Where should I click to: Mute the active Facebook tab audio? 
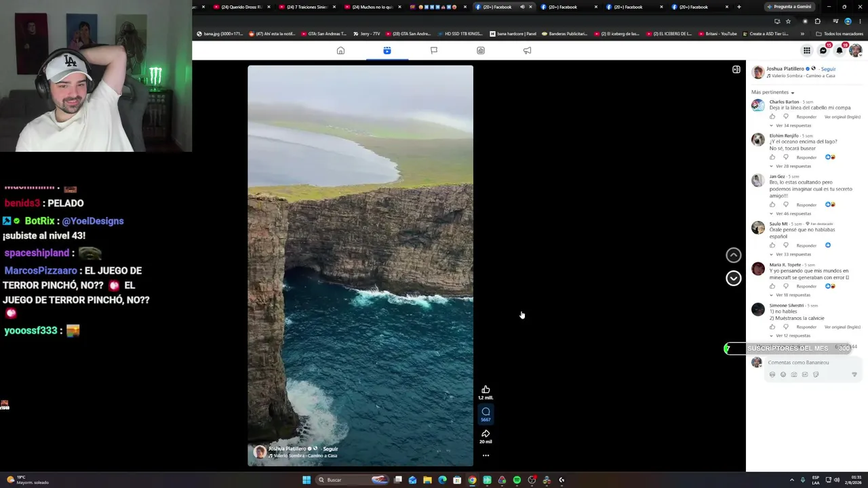522,7
